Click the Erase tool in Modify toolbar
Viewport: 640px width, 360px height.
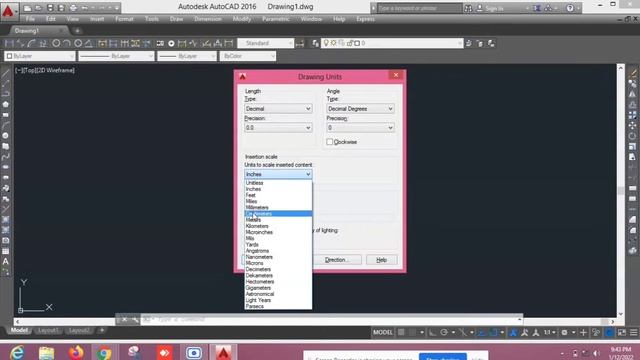[x=633, y=73]
